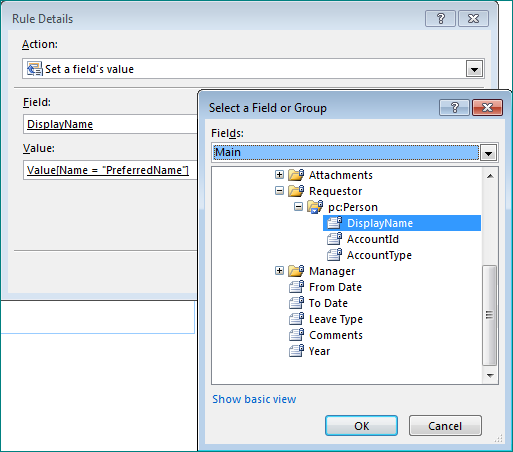The image size is (513, 452).
Task: Click the Set a field's value action box
Action: 253,69
